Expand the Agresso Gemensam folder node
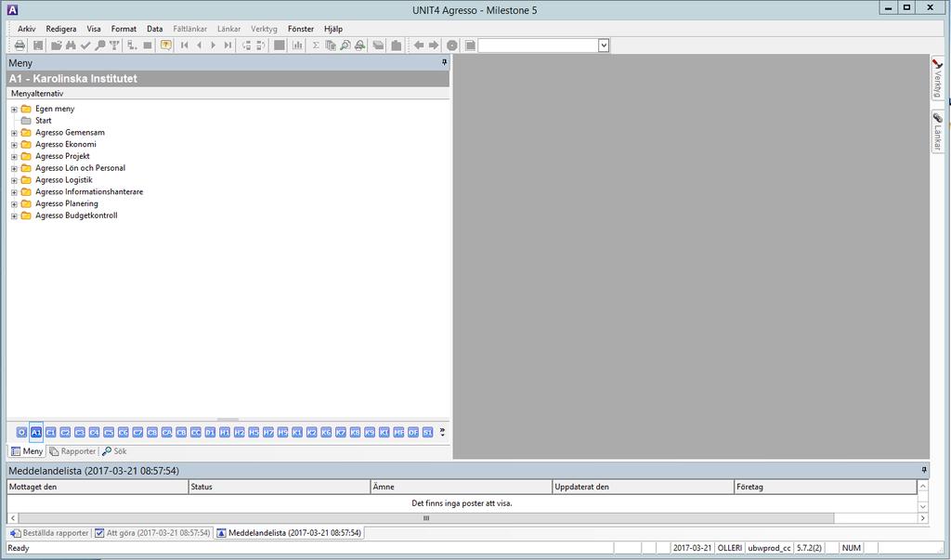 click(14, 133)
